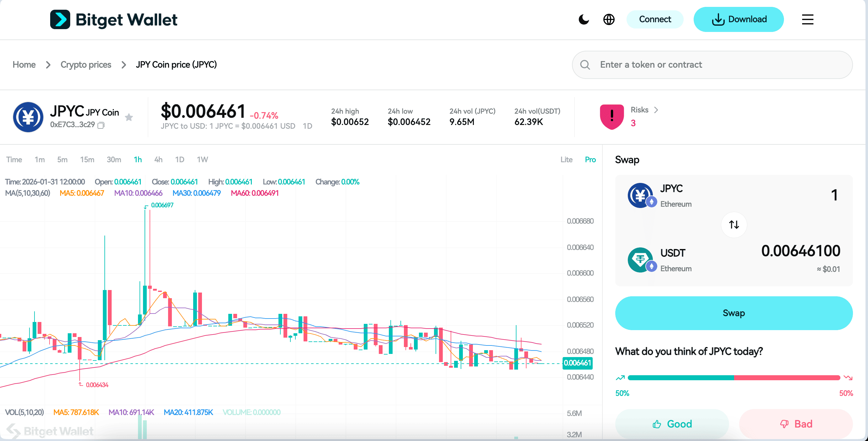Switch chart to Pro mode
Viewport: 868px width, 441px height.
pyautogui.click(x=590, y=159)
